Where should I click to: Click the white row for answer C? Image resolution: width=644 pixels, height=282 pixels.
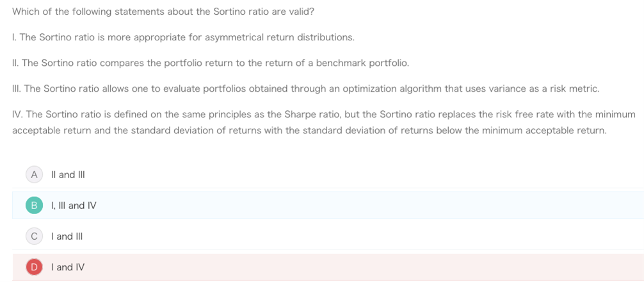328,236
